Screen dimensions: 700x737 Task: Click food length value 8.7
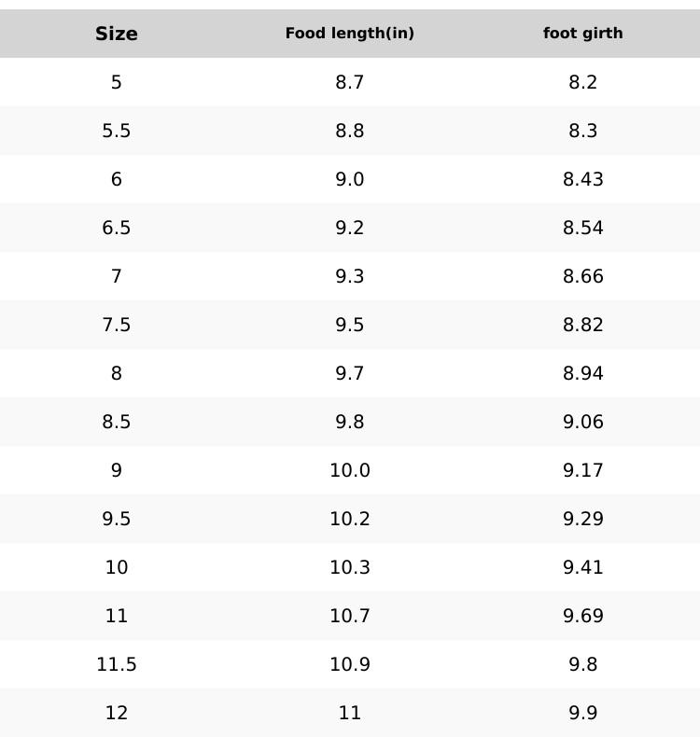pos(350,82)
